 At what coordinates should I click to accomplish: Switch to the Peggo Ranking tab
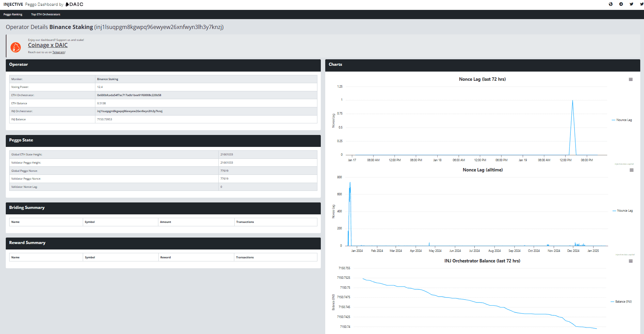[x=13, y=14]
